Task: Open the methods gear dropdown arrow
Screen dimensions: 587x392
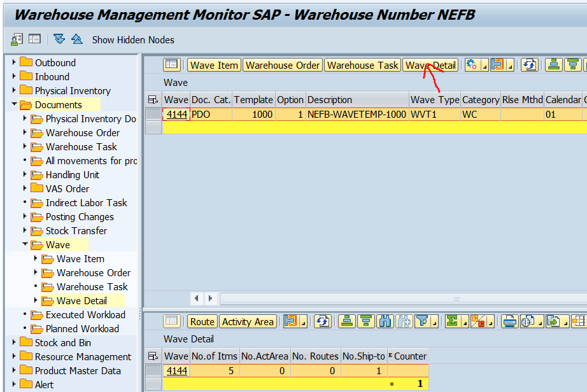Action: click(484, 65)
